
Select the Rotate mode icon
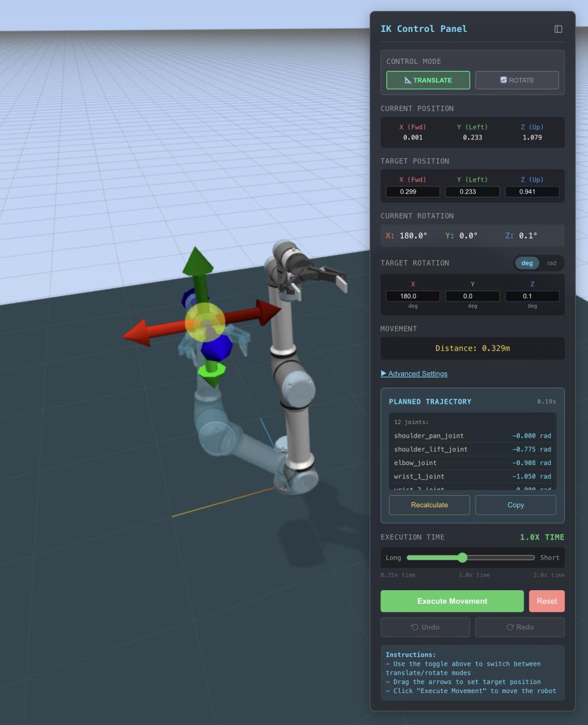(504, 79)
